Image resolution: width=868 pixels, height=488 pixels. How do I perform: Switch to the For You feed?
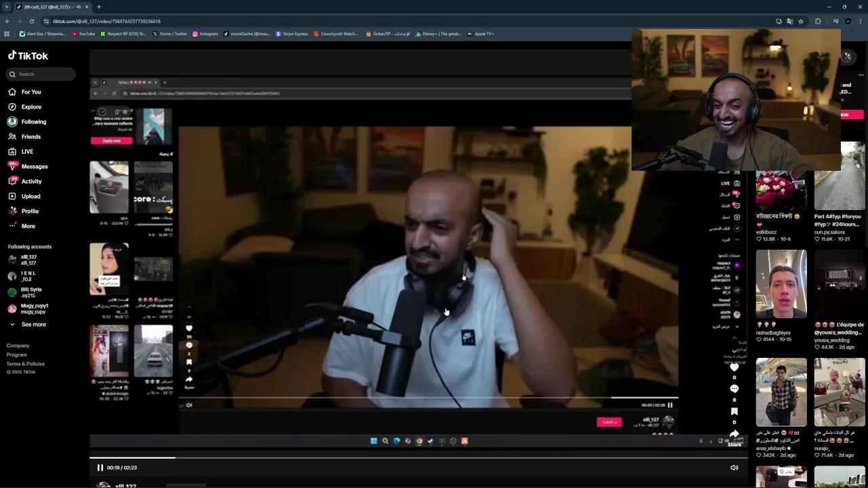(31, 91)
